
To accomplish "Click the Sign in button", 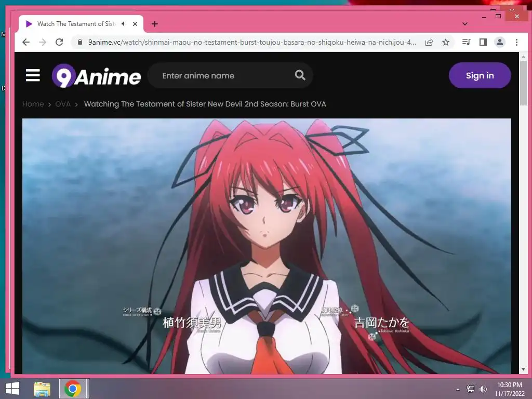I will (480, 75).
